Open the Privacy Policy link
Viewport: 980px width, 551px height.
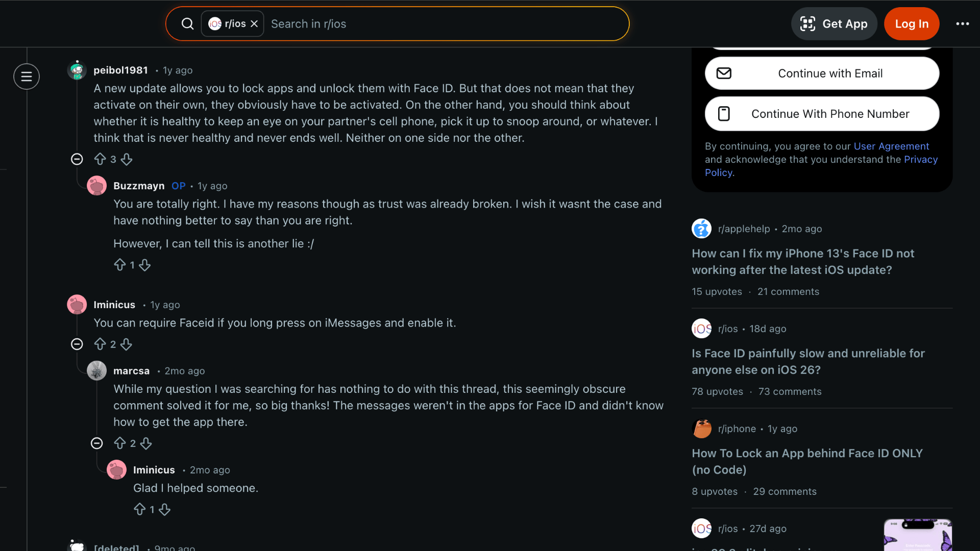[921, 159]
